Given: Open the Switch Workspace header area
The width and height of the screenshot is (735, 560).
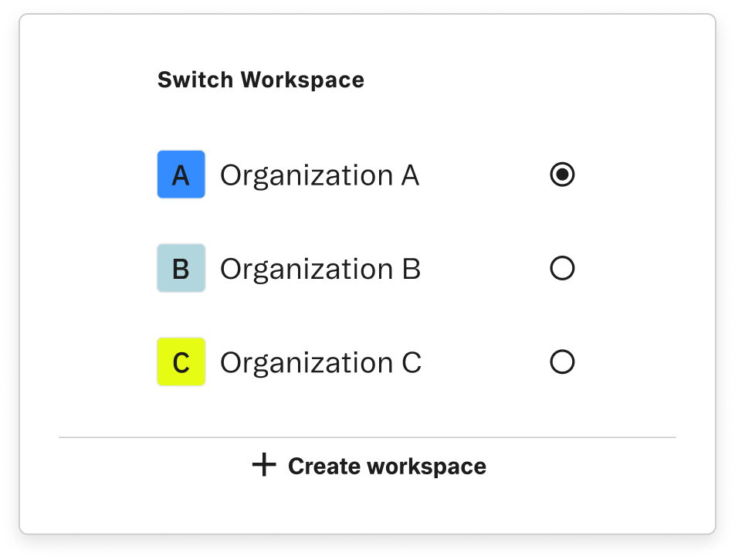Looking at the screenshot, I should click(x=261, y=79).
